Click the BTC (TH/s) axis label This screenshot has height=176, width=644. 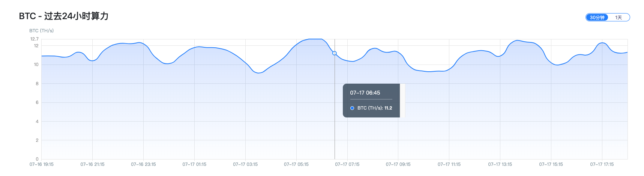pyautogui.click(x=42, y=31)
